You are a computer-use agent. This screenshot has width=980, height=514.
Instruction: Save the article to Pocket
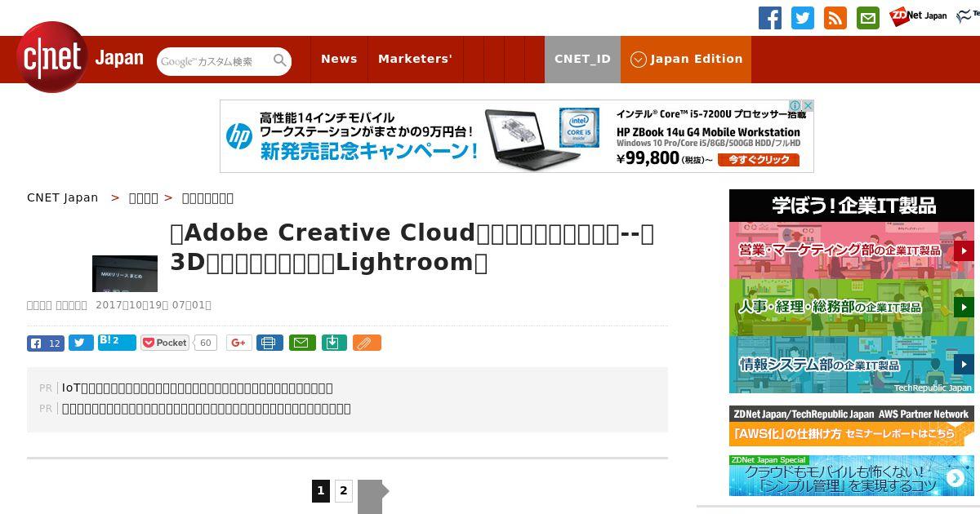165,343
